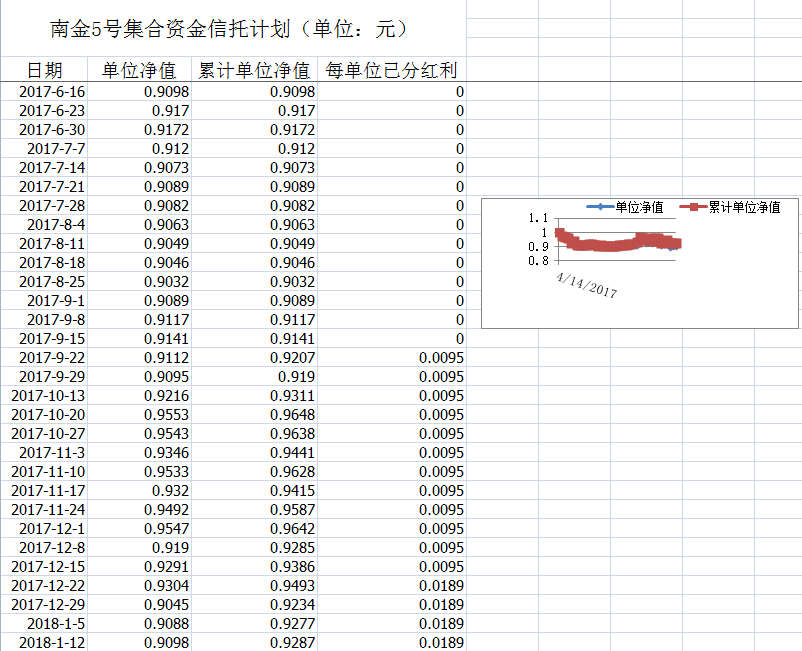
Task: Select the 累计单位净值 table column header
Action: coord(254,70)
